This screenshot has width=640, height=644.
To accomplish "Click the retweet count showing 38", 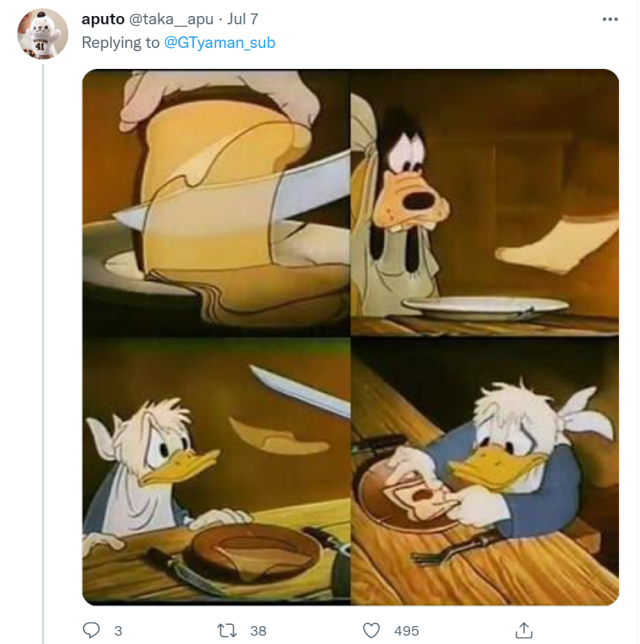I will (x=258, y=631).
